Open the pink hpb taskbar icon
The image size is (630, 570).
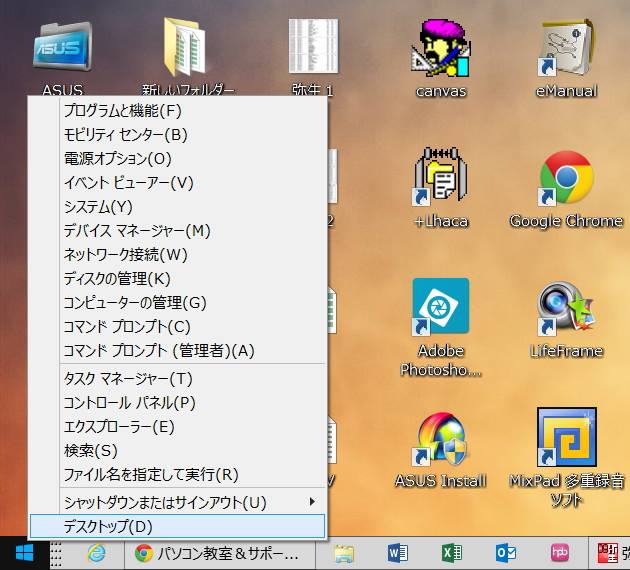tap(559, 554)
